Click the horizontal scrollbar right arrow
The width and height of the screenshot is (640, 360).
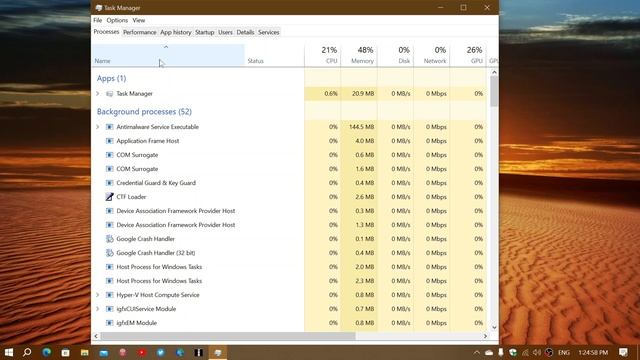(x=485, y=336)
